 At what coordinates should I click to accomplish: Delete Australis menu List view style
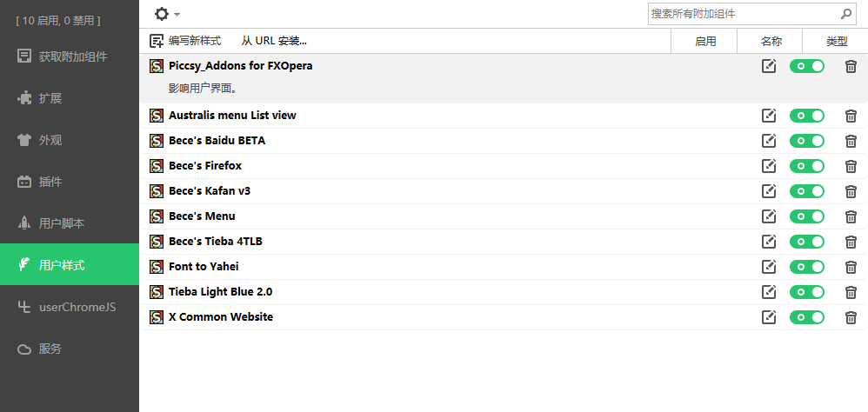851,116
